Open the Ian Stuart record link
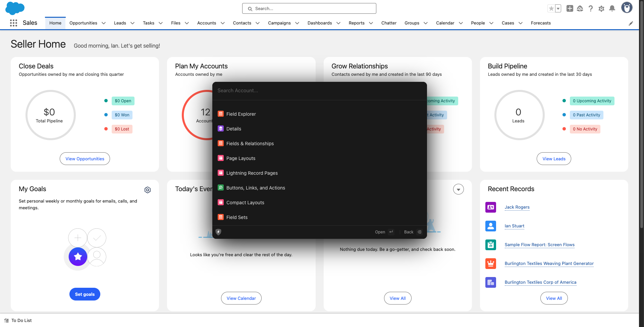The height and width of the screenshot is (327, 644). [x=514, y=226]
